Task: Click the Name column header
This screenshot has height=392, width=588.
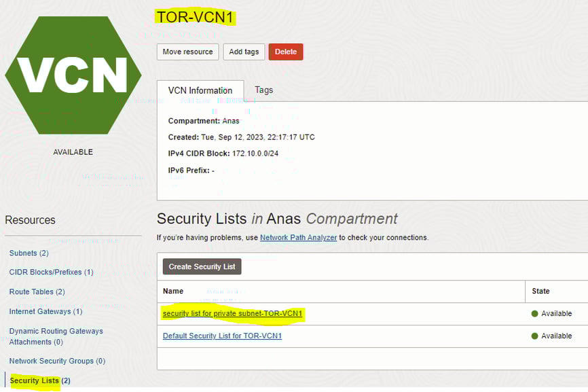Action: 173,291
